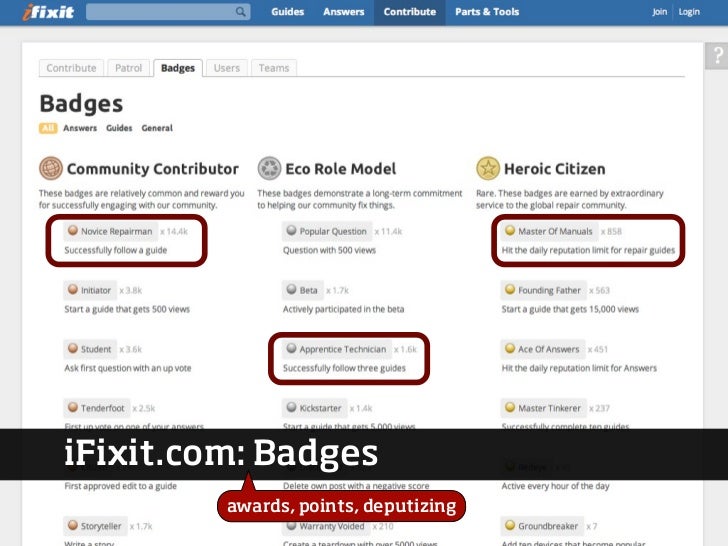Open the Answers menu
The width and height of the screenshot is (728, 546).
pos(344,12)
